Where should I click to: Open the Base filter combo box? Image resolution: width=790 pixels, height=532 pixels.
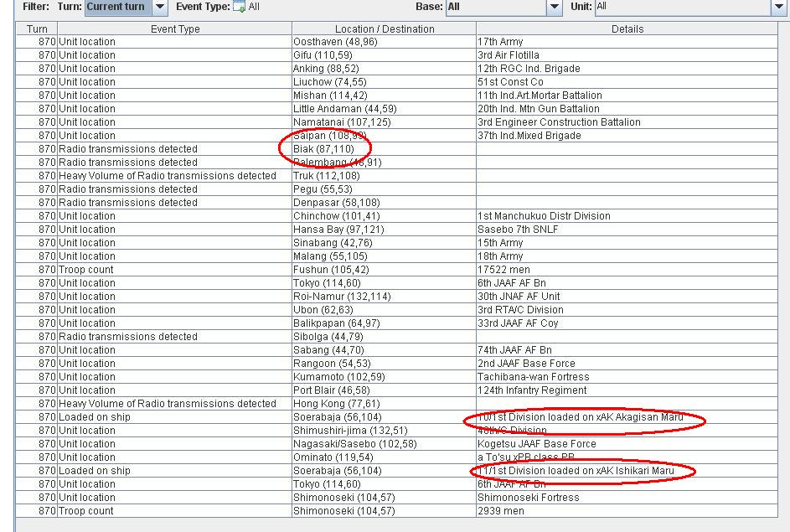point(503,7)
